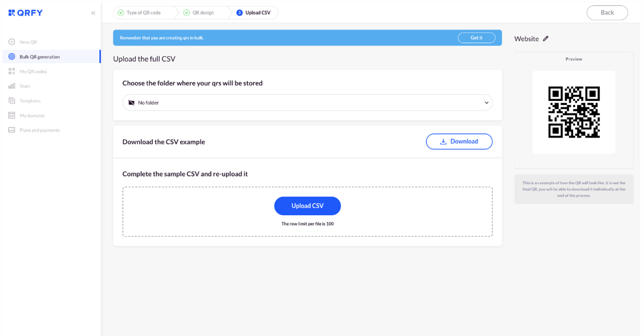Go to My domains
The width and height of the screenshot is (644, 336).
click(32, 115)
